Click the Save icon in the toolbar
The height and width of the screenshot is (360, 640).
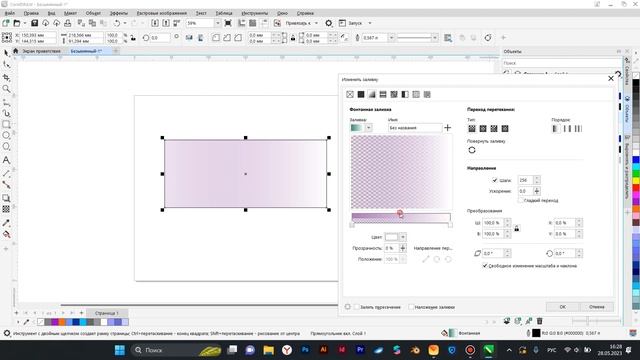tap(34, 23)
